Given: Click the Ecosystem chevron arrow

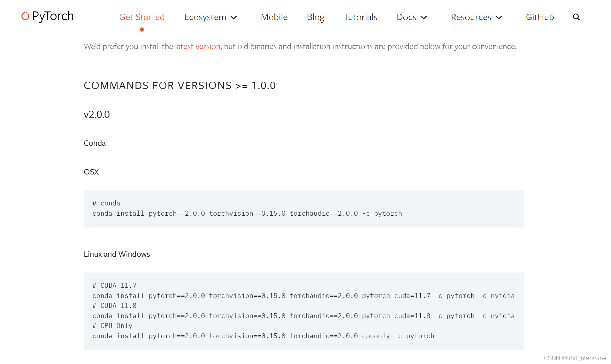Looking at the screenshot, I should (234, 18).
